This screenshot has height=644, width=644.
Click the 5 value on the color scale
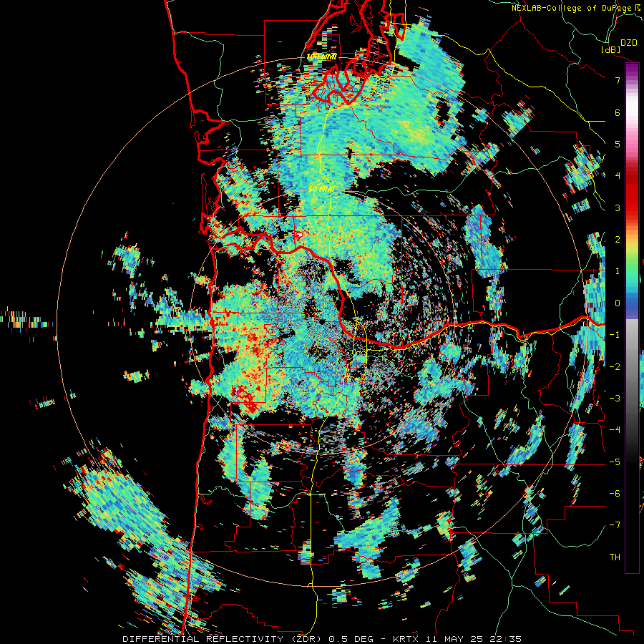(x=618, y=144)
